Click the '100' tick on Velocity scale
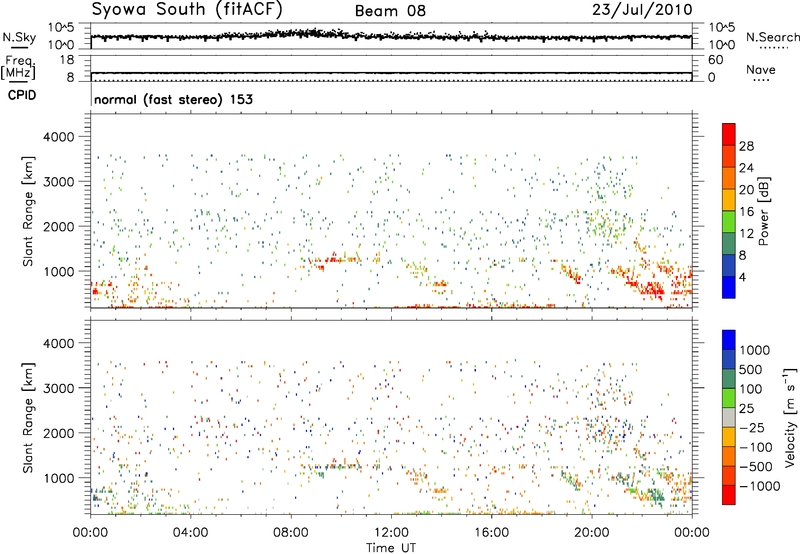The width and height of the screenshot is (800, 554). [751, 389]
